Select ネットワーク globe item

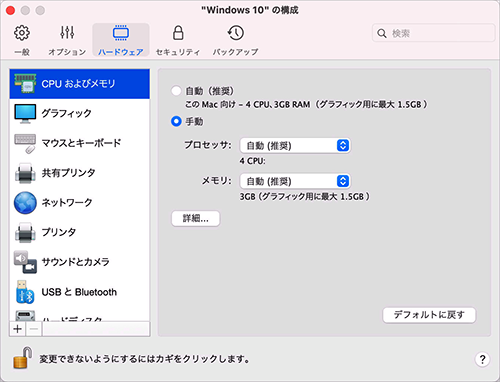pyautogui.click(x=80, y=203)
